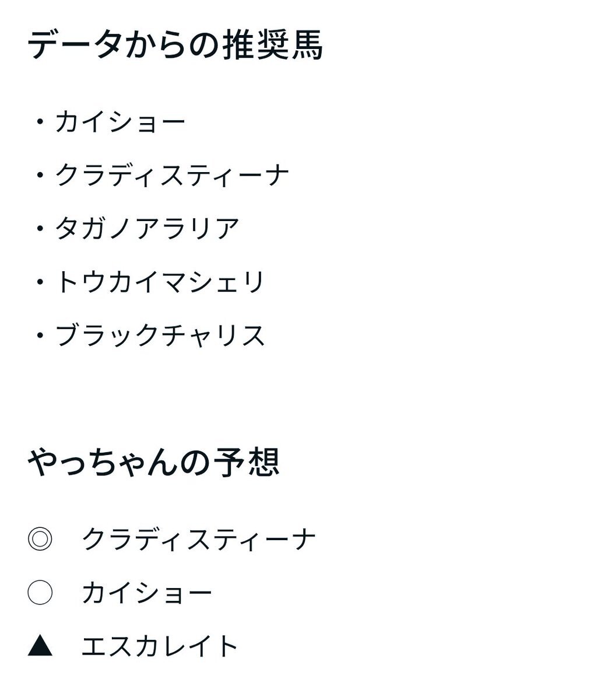Click the single-circle ○ mark beside カイショー

40,593
